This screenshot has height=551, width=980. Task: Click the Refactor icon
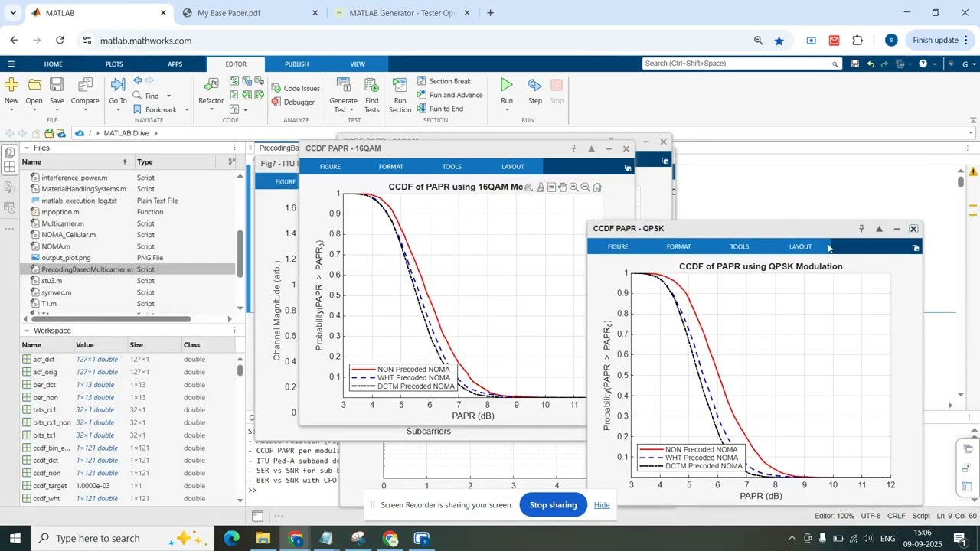point(211,84)
